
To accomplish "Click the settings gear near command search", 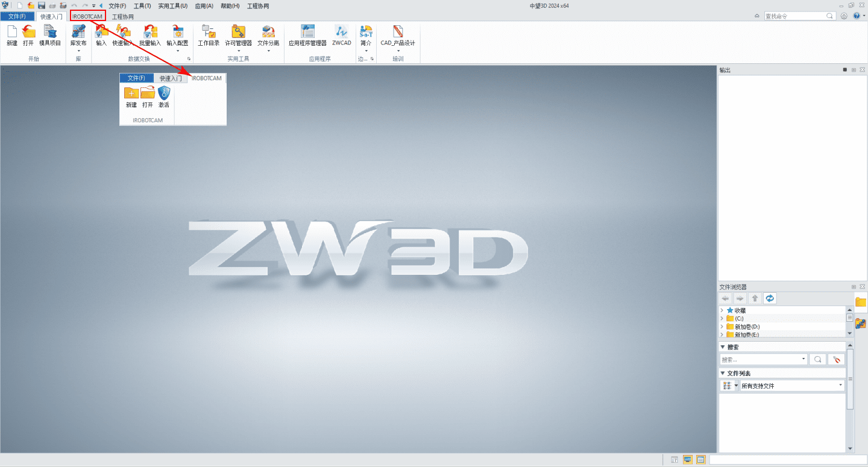I will (x=844, y=16).
